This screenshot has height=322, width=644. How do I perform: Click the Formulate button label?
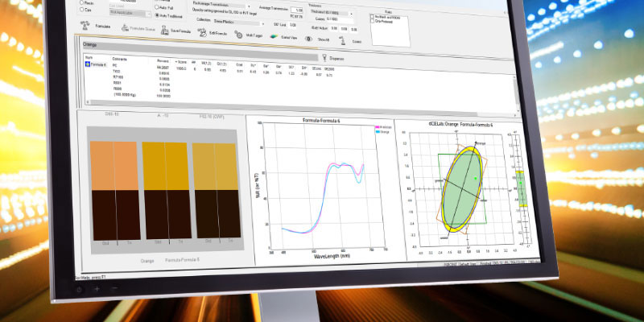pos(103,27)
